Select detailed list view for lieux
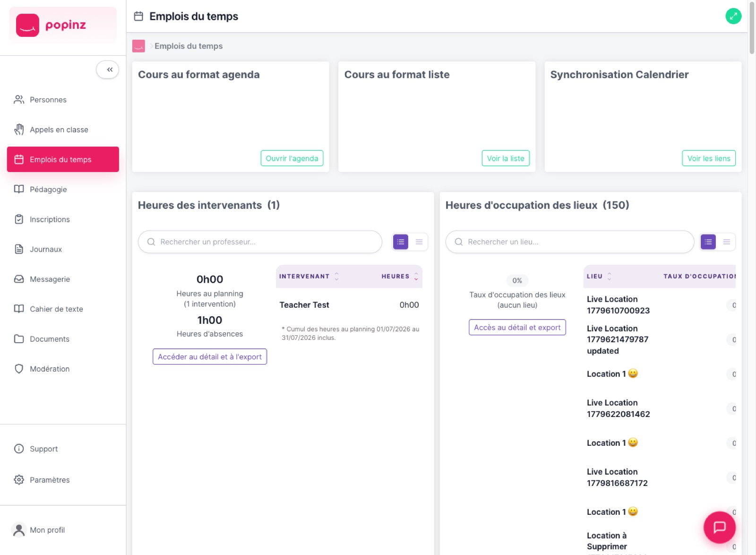756x555 pixels. (x=708, y=242)
